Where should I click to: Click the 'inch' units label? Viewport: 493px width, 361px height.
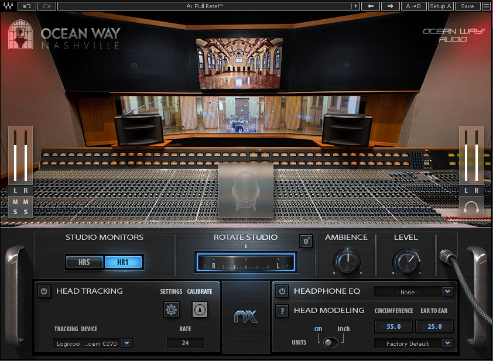[x=344, y=329]
